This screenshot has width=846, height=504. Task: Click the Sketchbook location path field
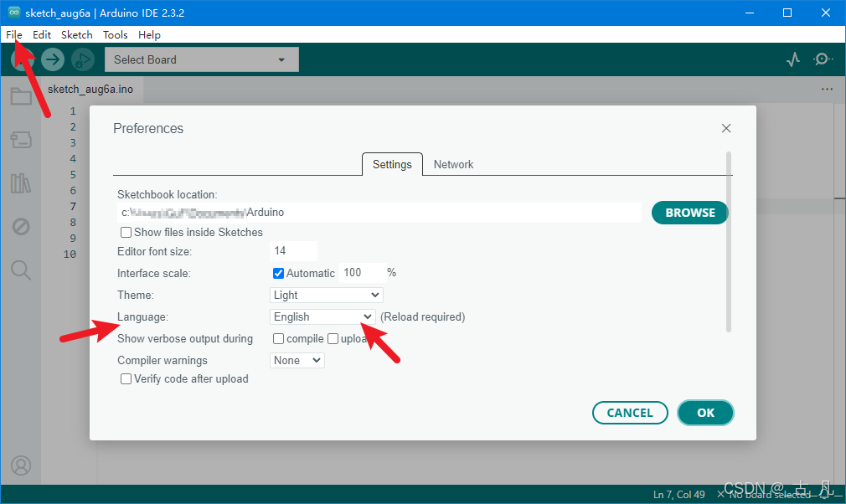pos(379,213)
